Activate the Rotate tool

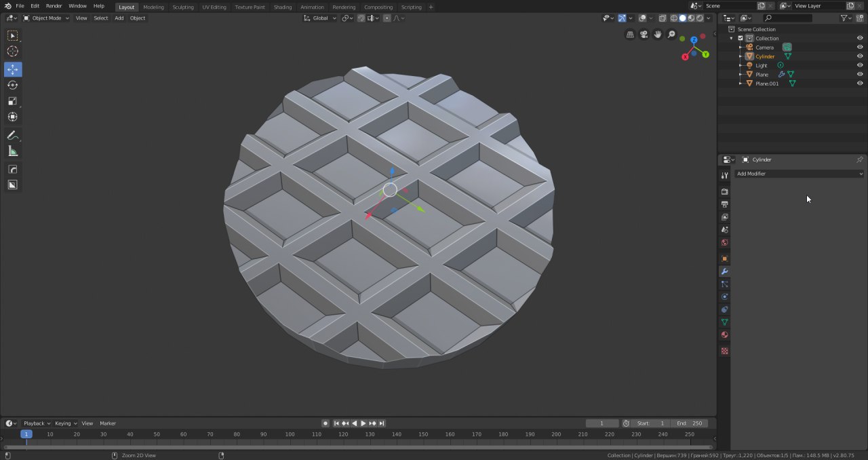(x=12, y=85)
